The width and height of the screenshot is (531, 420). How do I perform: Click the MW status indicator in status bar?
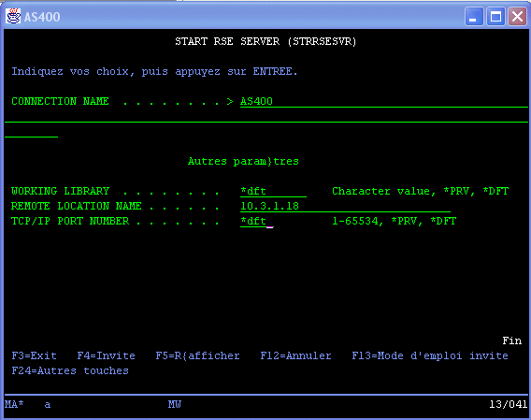(175, 404)
